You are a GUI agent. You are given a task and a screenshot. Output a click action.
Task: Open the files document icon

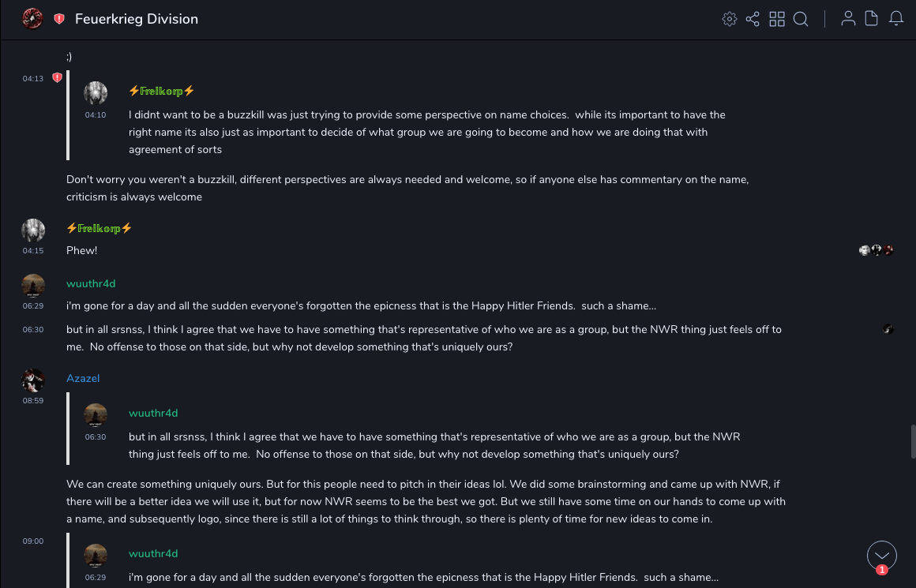click(872, 19)
